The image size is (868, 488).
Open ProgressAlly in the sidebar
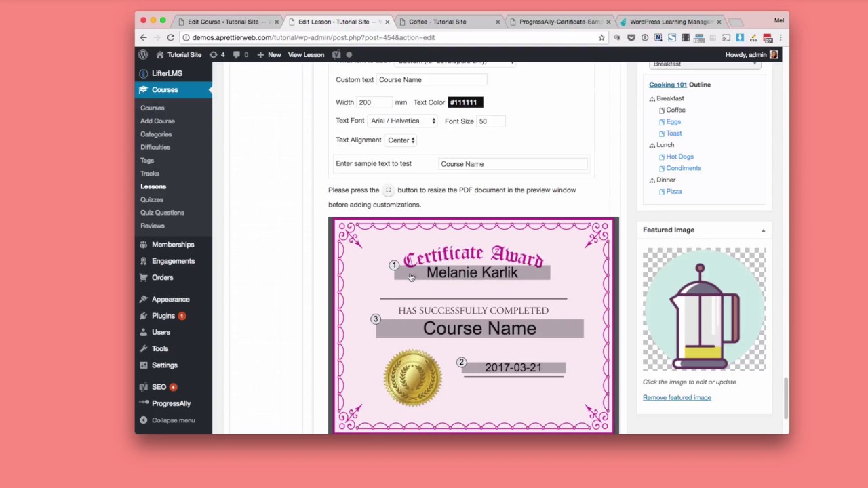click(x=171, y=403)
